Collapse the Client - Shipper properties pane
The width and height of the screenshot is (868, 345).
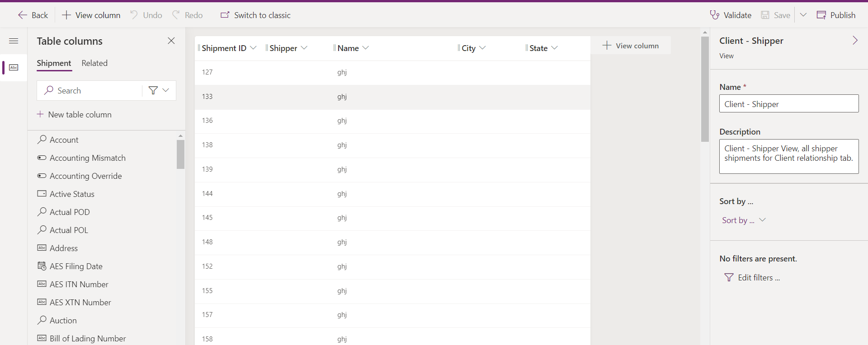(x=855, y=41)
